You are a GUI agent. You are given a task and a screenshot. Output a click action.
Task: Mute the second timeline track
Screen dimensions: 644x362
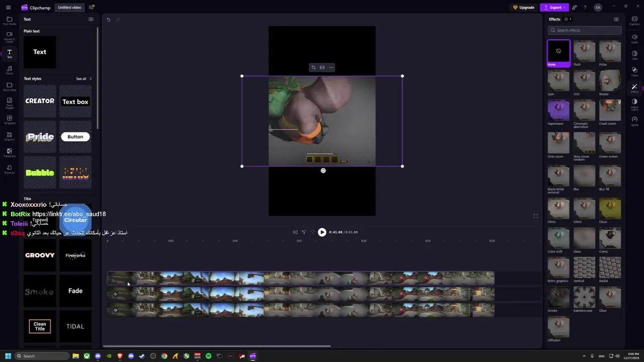coord(115,294)
